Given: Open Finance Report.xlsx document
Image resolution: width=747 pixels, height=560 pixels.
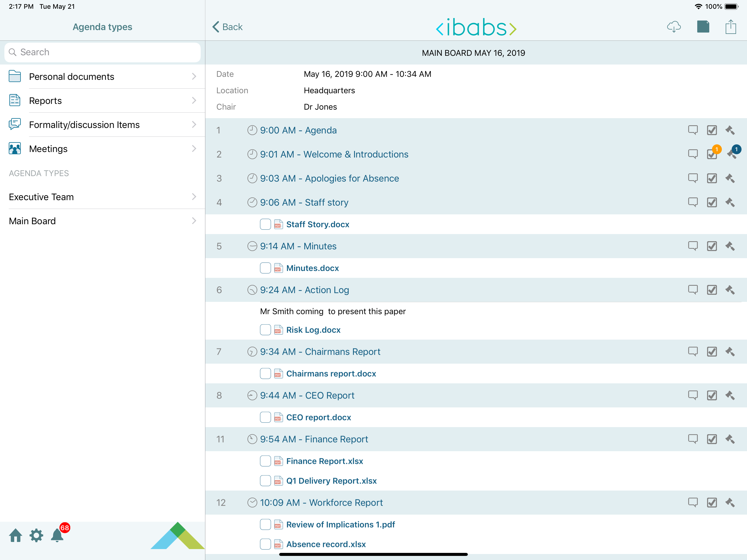Looking at the screenshot, I should [x=325, y=461].
